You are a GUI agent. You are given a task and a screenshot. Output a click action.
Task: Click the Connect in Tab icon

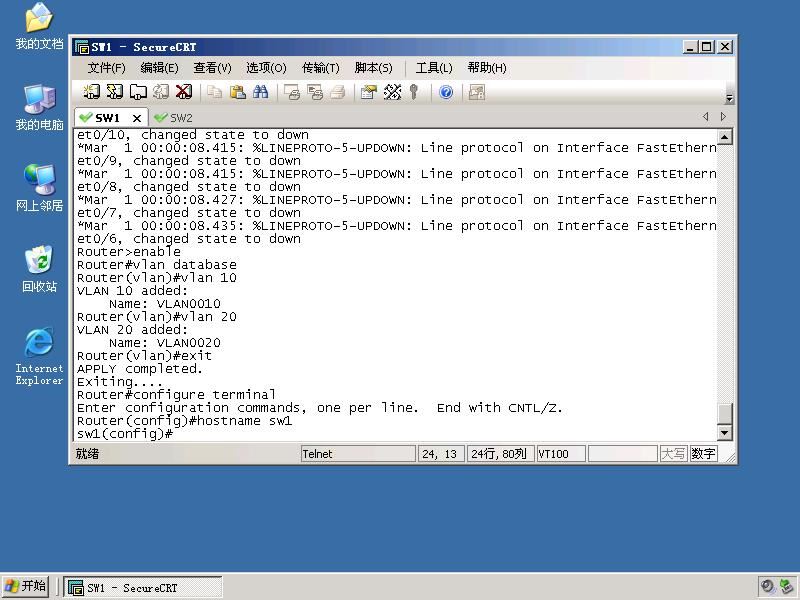(x=138, y=92)
